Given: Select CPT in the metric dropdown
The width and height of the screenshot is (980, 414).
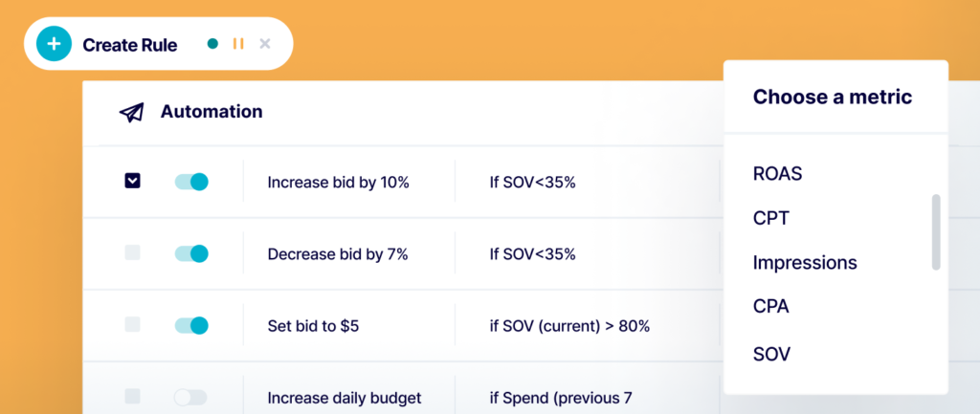Looking at the screenshot, I should pos(770,218).
